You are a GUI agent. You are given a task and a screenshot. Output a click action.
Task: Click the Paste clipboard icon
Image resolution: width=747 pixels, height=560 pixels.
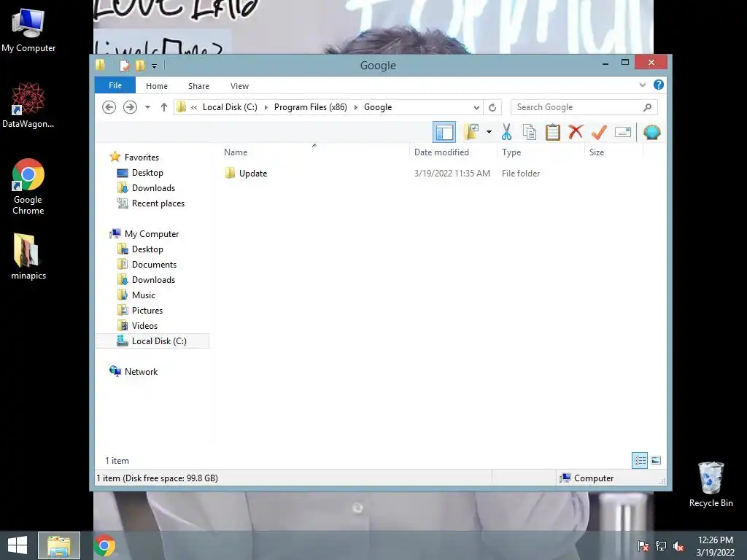pos(553,132)
